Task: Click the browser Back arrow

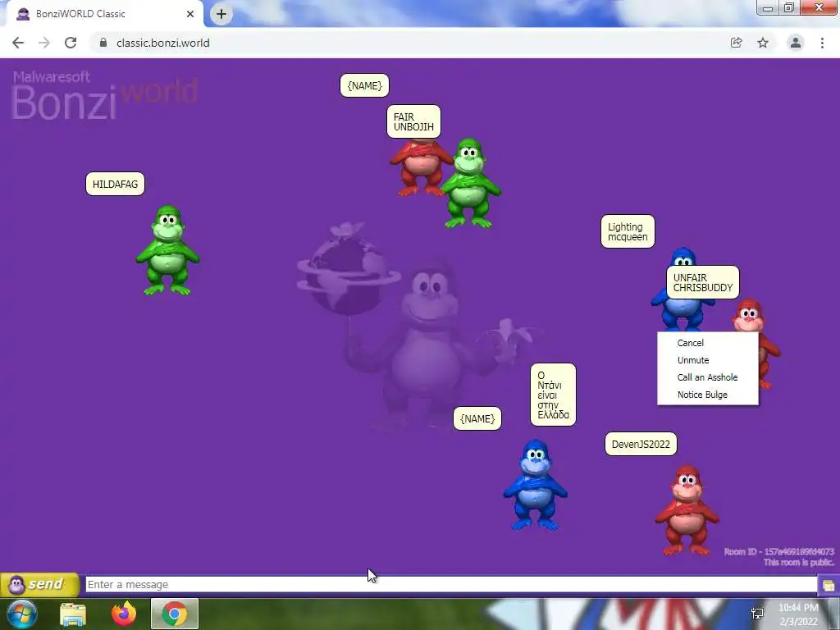Action: [18, 43]
